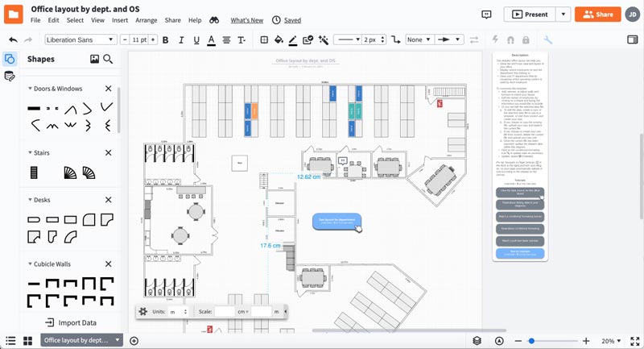Image resolution: width=644 pixels, height=349 pixels.
Task: Click the magic wand formatting icon
Action: [x=324, y=39]
